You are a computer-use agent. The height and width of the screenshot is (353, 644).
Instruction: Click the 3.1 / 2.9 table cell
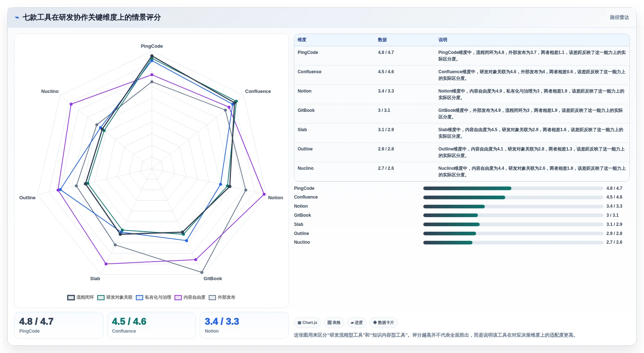click(x=386, y=130)
